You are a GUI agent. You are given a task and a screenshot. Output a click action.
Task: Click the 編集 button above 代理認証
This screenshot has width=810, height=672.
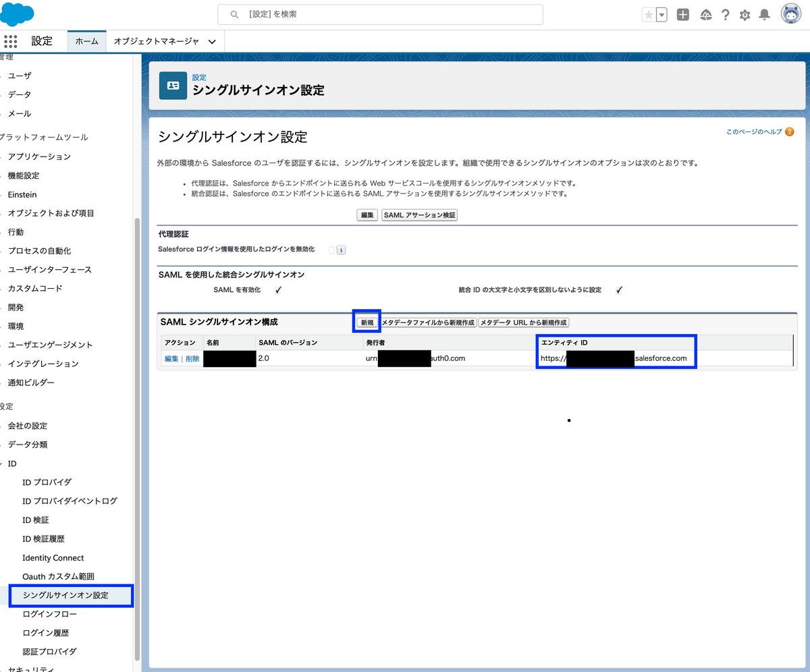(367, 215)
